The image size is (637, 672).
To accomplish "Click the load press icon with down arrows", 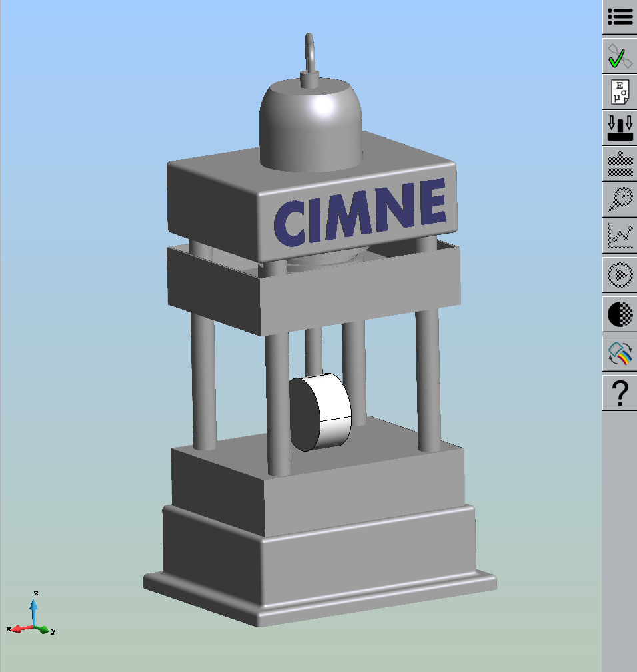I will coord(620,128).
